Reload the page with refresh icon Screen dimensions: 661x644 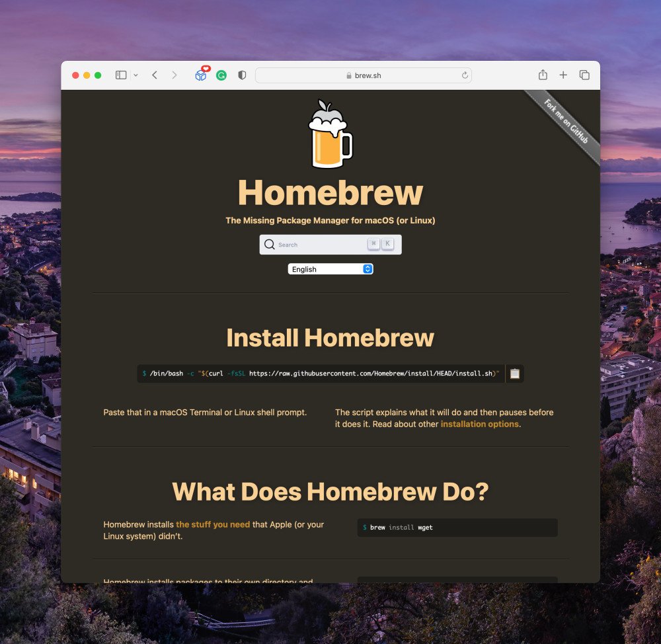[x=465, y=75]
